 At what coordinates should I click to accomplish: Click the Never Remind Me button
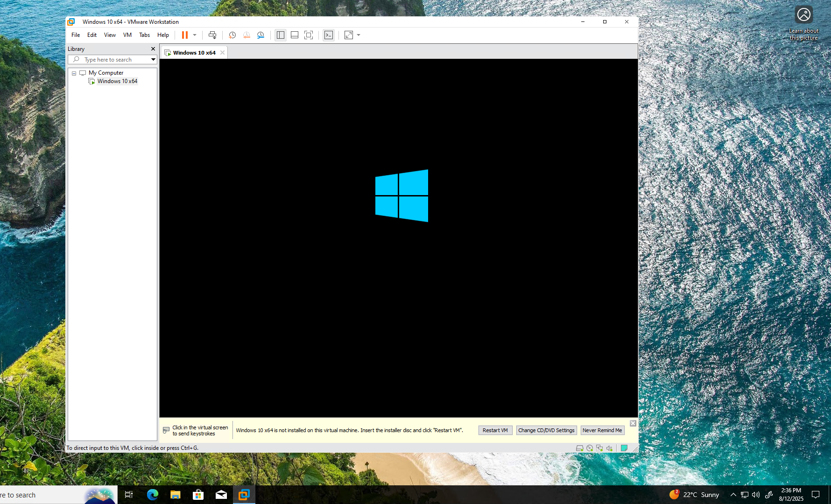pyautogui.click(x=602, y=430)
